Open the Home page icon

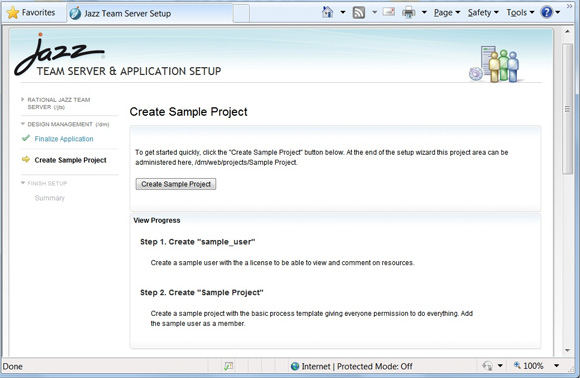pos(327,12)
